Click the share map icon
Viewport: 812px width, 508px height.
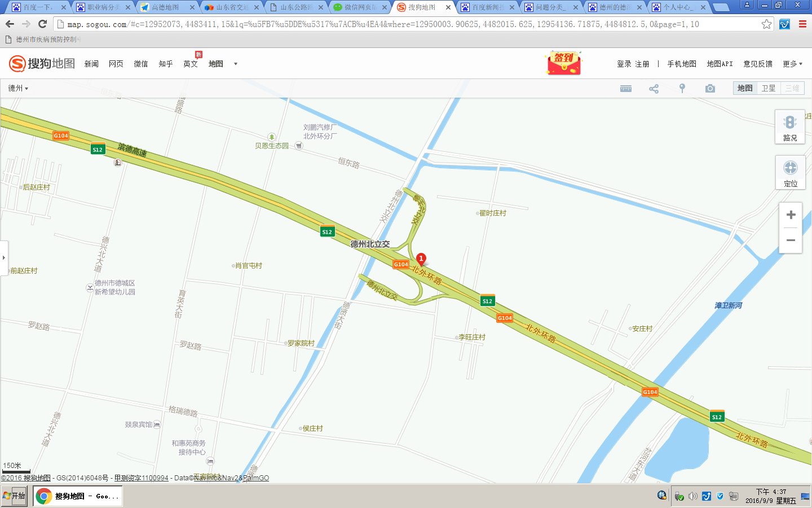[x=654, y=89]
